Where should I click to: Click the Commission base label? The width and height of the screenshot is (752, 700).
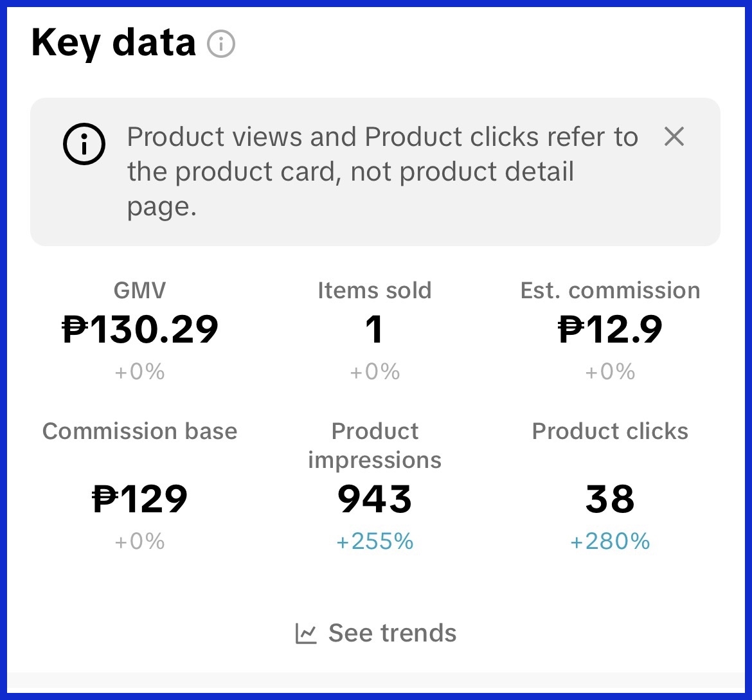(x=140, y=431)
